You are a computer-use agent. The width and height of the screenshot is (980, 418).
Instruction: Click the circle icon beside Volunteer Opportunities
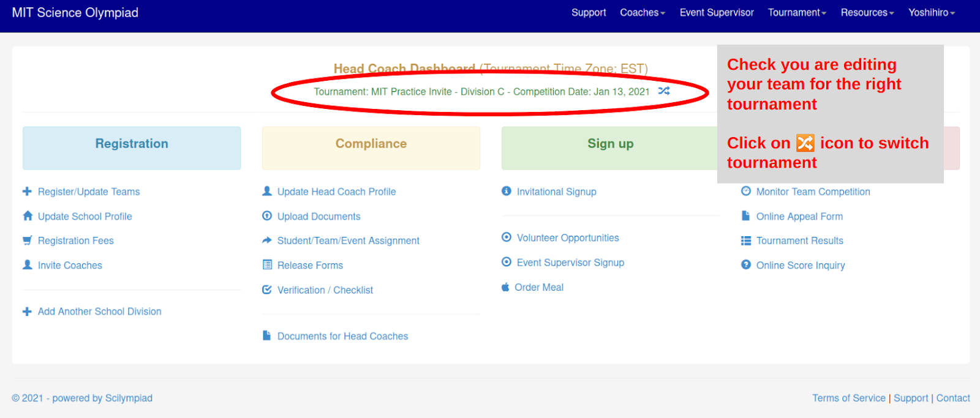[x=507, y=237]
